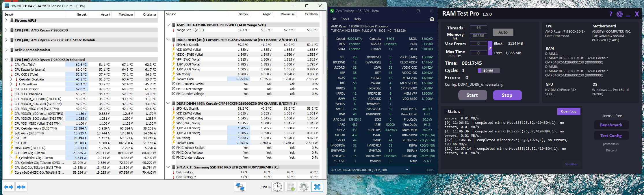Click the HWiNFO title bar app icon
The width and height of the screenshot is (644, 195).
click(7, 6)
